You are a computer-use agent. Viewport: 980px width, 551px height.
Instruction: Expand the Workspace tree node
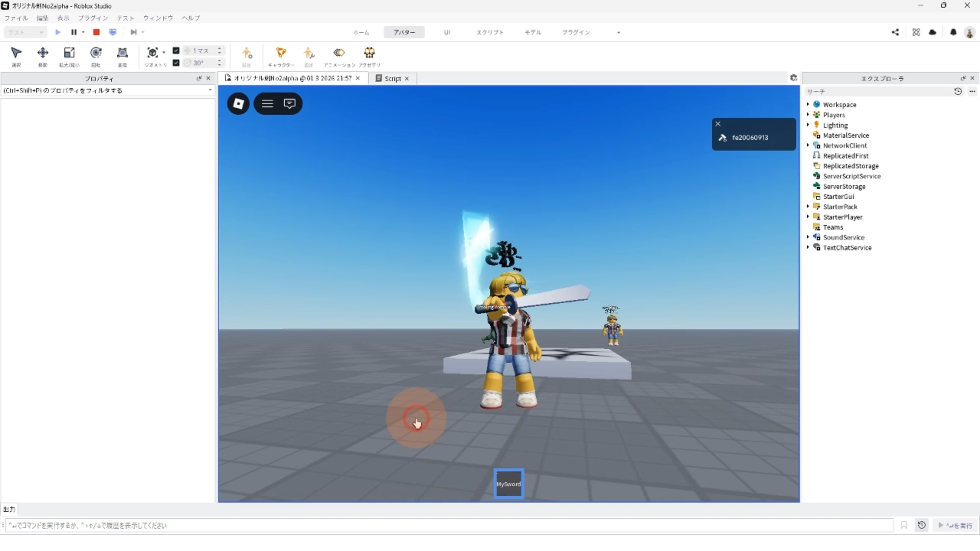[808, 105]
